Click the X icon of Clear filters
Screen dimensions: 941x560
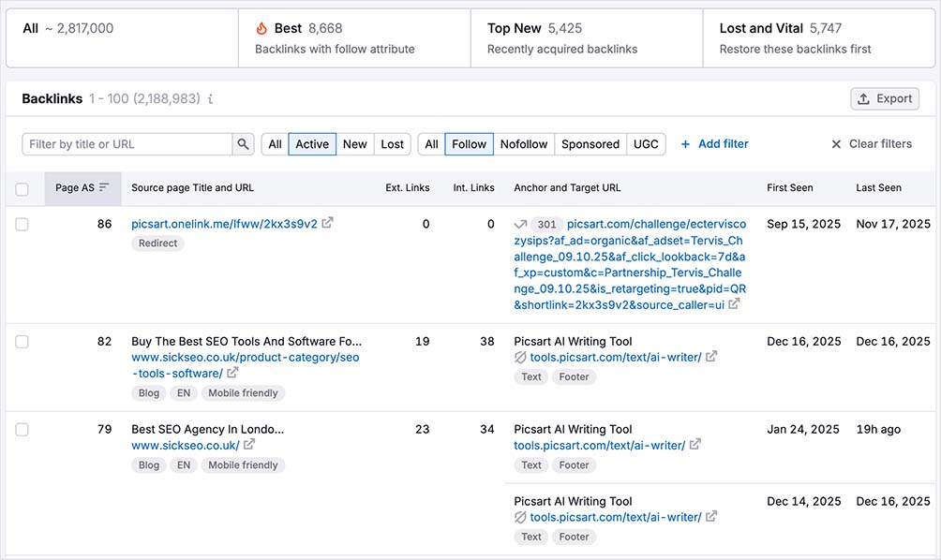(836, 144)
